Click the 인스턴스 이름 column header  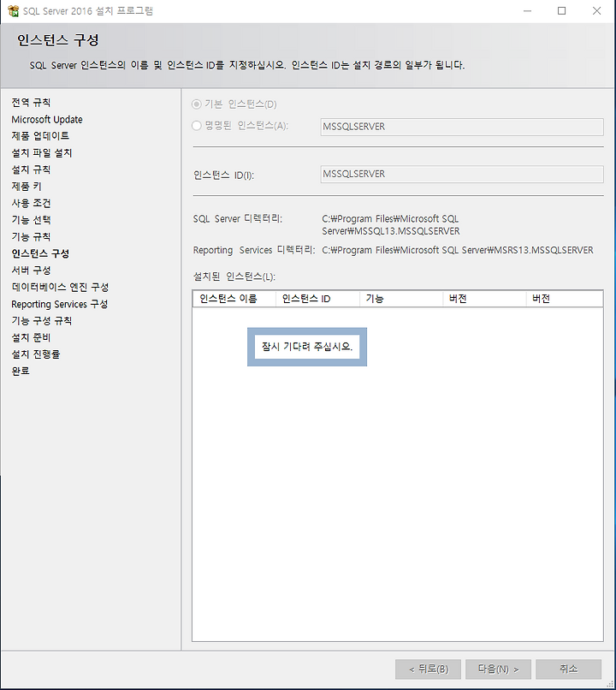234,299
